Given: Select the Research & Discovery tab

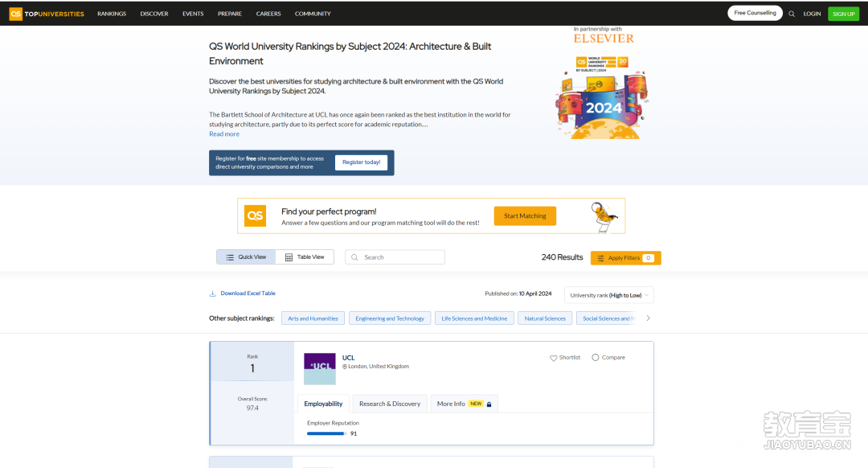Looking at the screenshot, I should (390, 404).
